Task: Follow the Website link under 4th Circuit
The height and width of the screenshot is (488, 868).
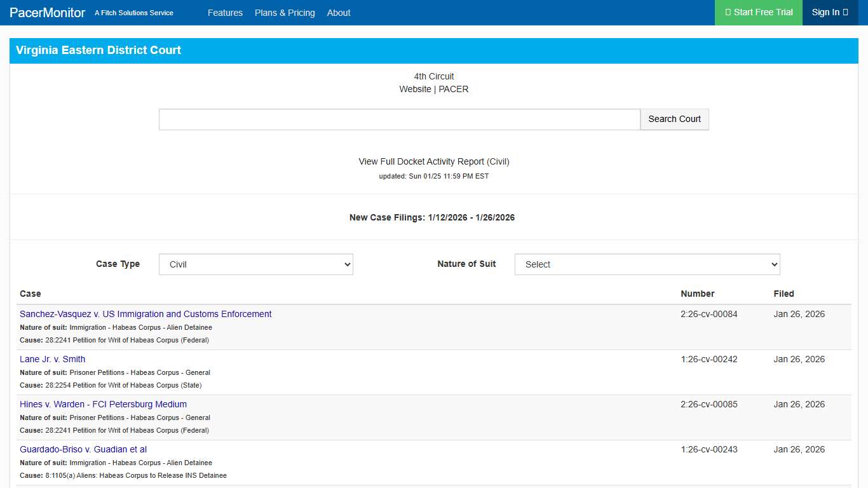Action: coord(416,89)
